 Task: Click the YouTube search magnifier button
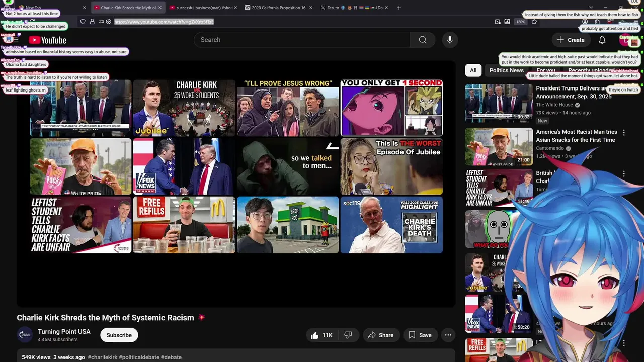(423, 40)
